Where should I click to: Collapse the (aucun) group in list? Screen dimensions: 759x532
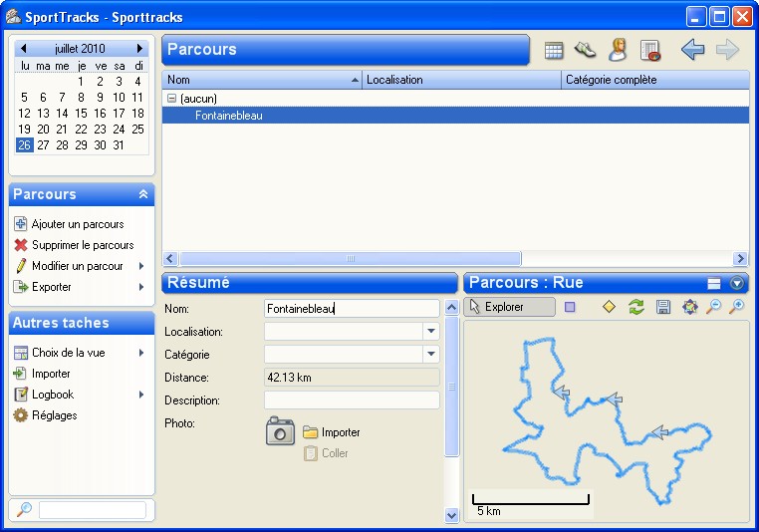tap(171, 99)
